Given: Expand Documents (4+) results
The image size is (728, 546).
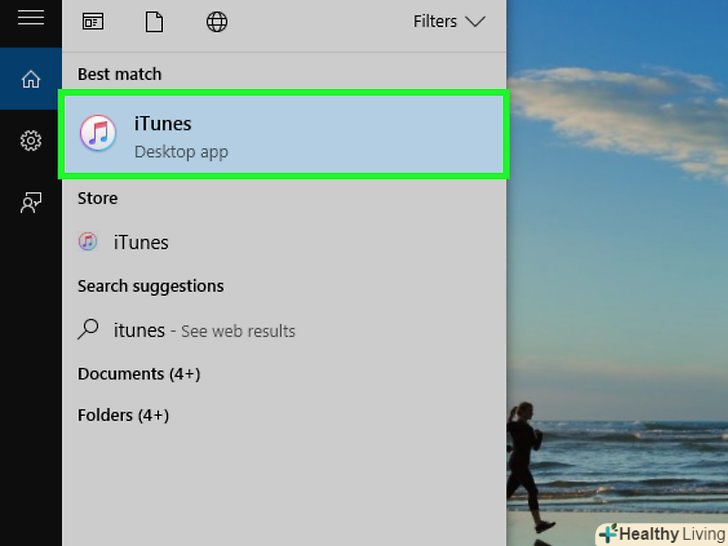Looking at the screenshot, I should (139, 374).
